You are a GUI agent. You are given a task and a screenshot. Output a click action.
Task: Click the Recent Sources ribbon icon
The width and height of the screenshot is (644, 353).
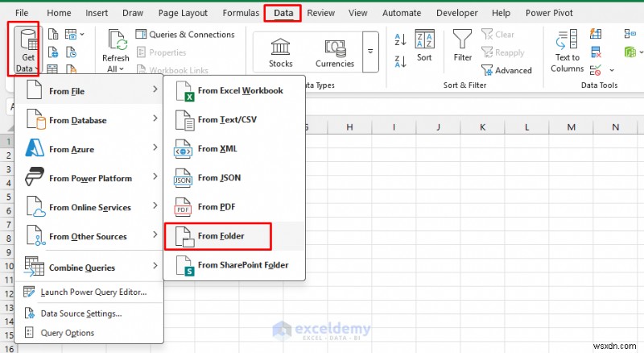(71, 52)
